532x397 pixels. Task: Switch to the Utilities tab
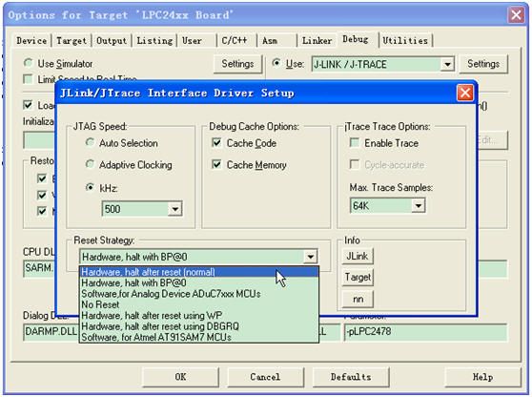click(x=405, y=41)
